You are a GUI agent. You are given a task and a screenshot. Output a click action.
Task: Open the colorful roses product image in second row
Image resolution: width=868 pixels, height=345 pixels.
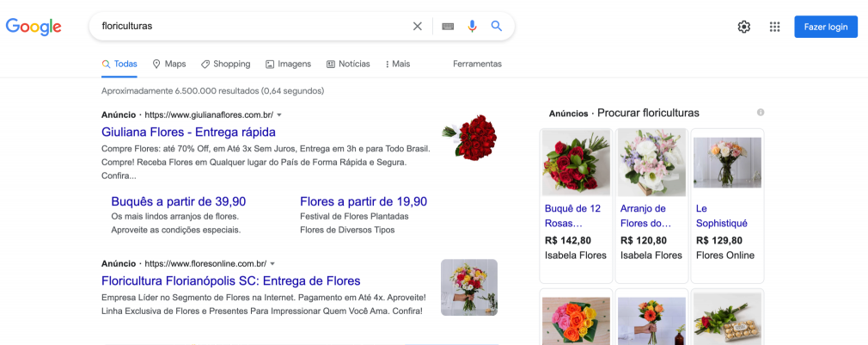tap(577, 321)
